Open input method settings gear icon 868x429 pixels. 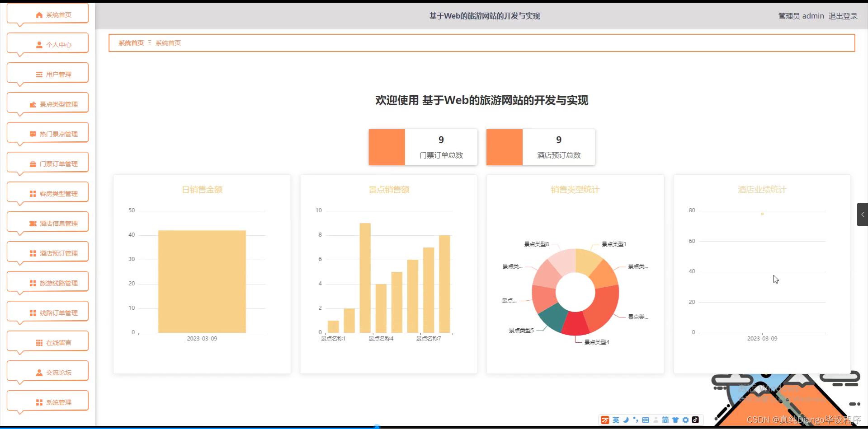click(685, 420)
